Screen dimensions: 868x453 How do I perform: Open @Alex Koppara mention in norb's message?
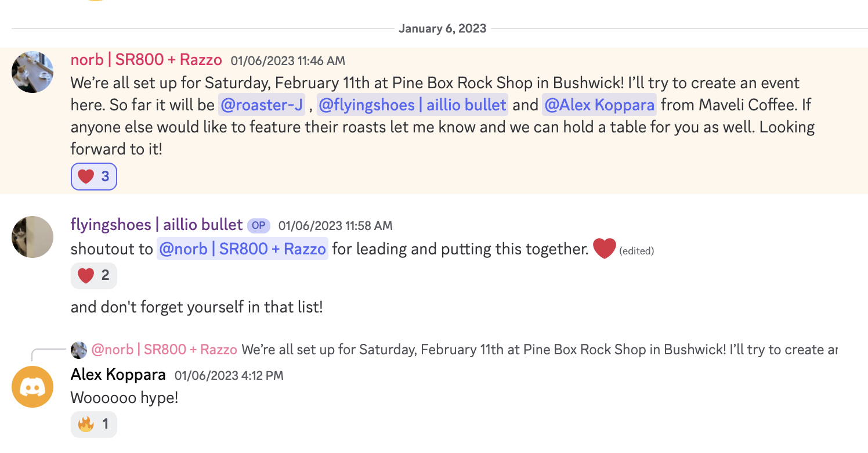pyautogui.click(x=599, y=105)
